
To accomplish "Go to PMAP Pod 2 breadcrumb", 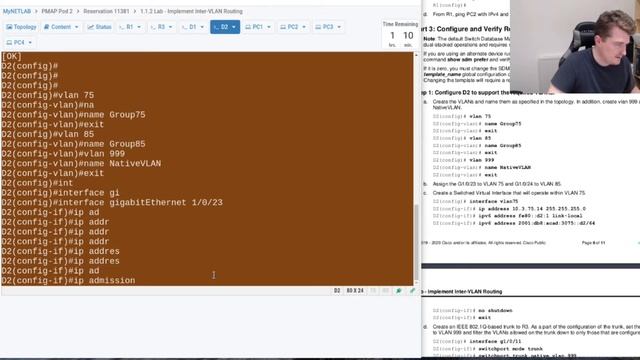I will point(57,11).
